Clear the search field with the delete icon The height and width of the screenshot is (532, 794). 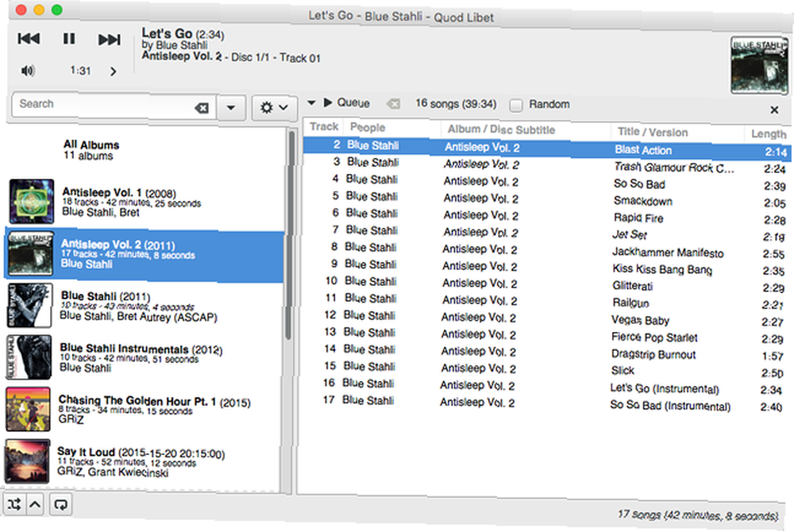point(202,108)
